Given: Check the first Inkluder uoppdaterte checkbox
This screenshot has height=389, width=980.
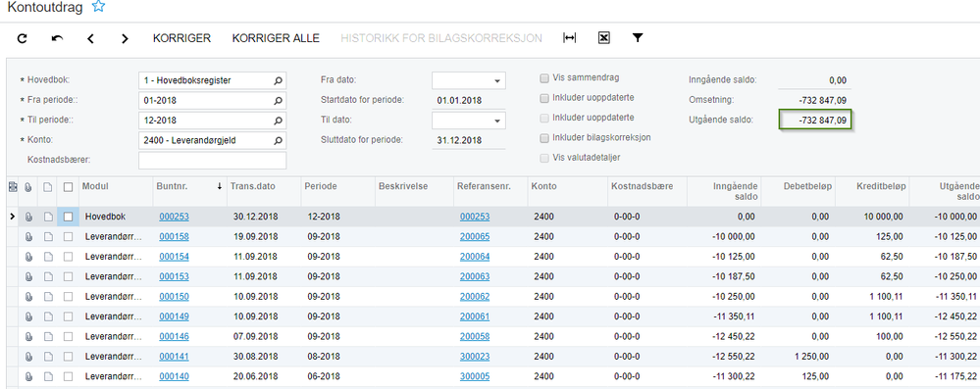Looking at the screenshot, I should (x=544, y=98).
